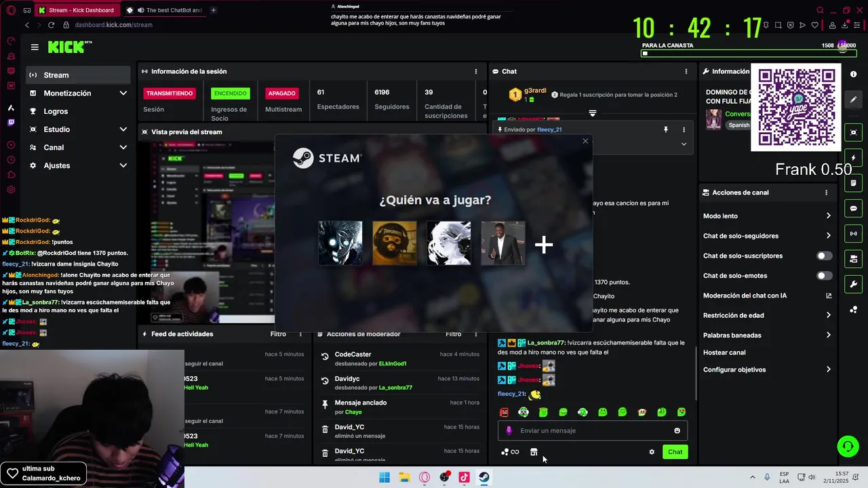This screenshot has height=488, width=868.
Task: Click the Steam taskbar icon
Action: coord(484,477)
